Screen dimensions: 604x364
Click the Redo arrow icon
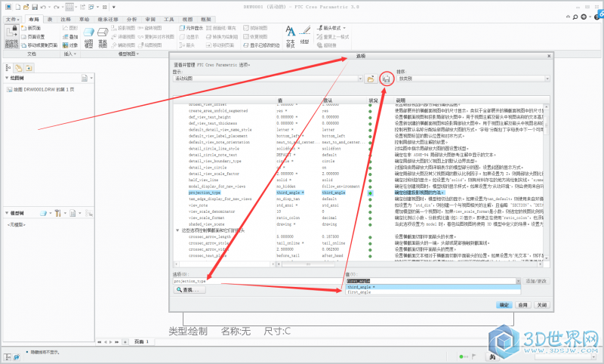pyautogui.click(x=57, y=7)
